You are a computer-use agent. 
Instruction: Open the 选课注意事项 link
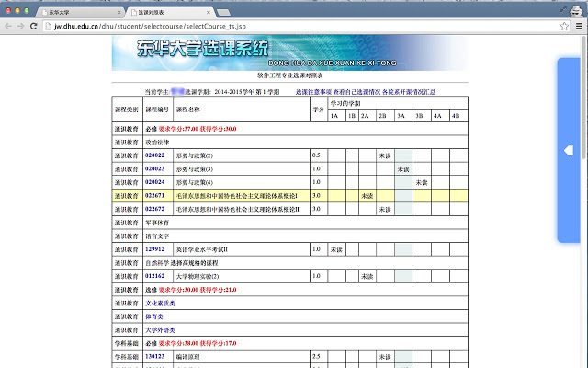pyautogui.click(x=313, y=92)
